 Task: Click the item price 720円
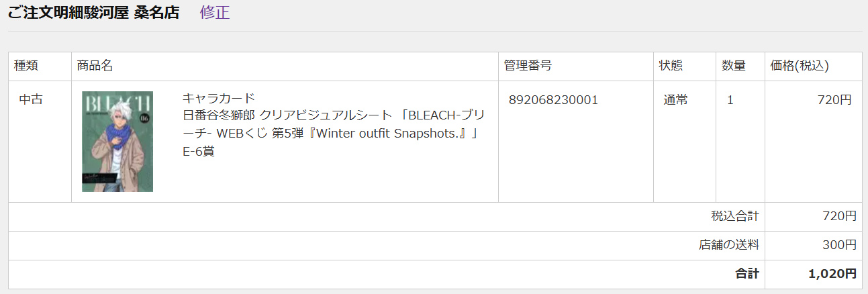[834, 100]
